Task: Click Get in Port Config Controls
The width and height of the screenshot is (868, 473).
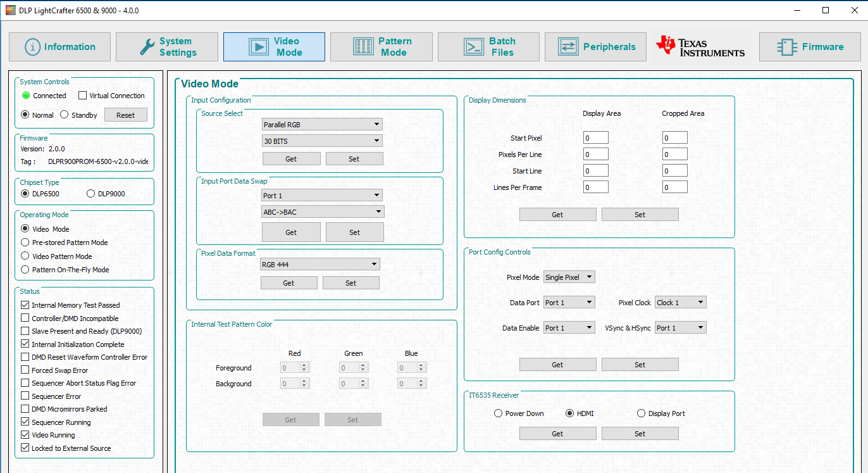Action: point(557,365)
